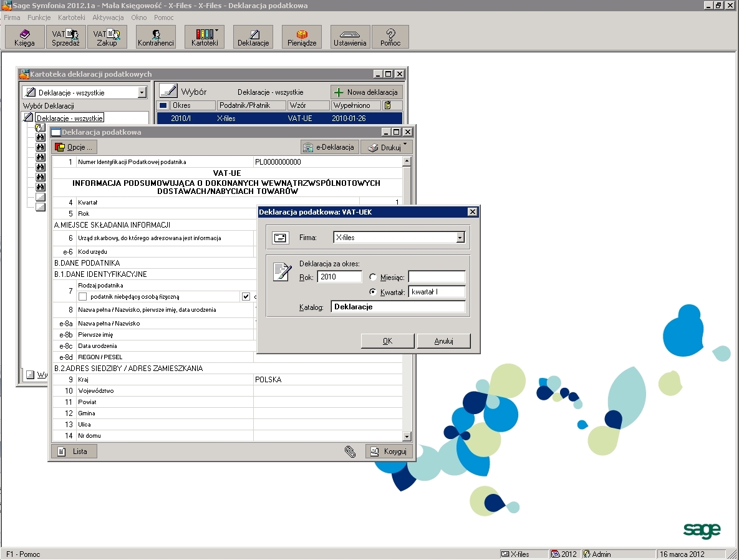This screenshot has width=739, height=560.
Task: Click the Lista button
Action: click(x=74, y=451)
